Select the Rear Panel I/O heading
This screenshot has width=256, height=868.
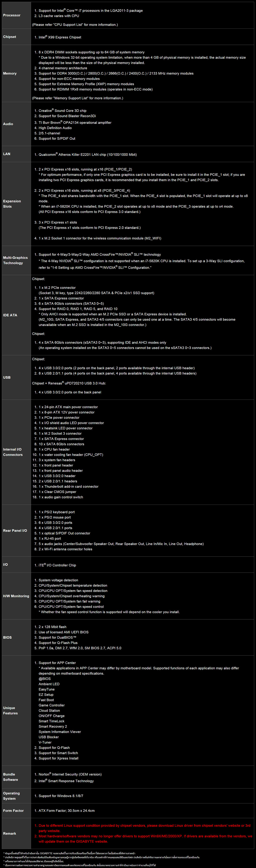pyautogui.click(x=15, y=530)
